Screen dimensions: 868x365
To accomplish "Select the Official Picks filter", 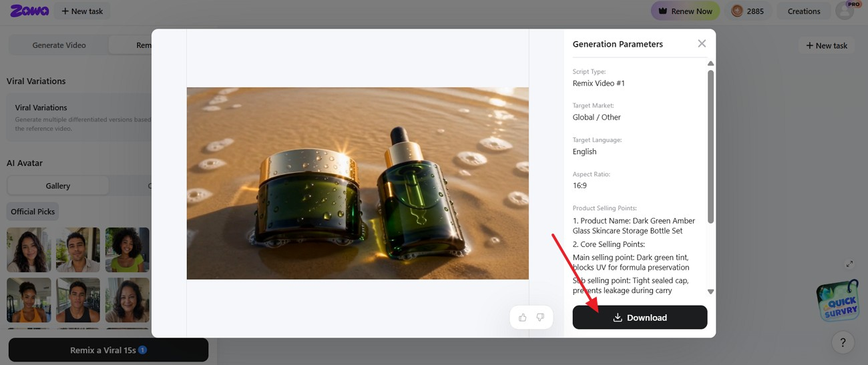I will [33, 212].
